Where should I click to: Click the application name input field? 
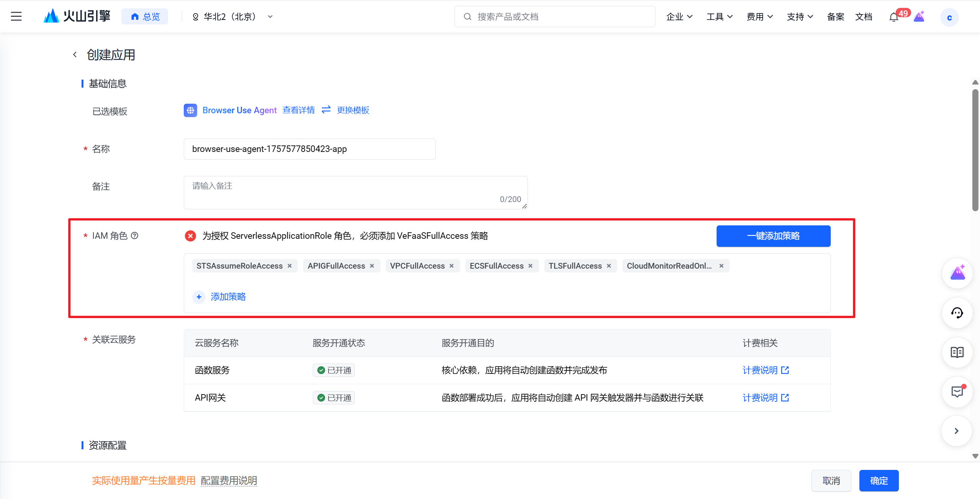tap(309, 149)
